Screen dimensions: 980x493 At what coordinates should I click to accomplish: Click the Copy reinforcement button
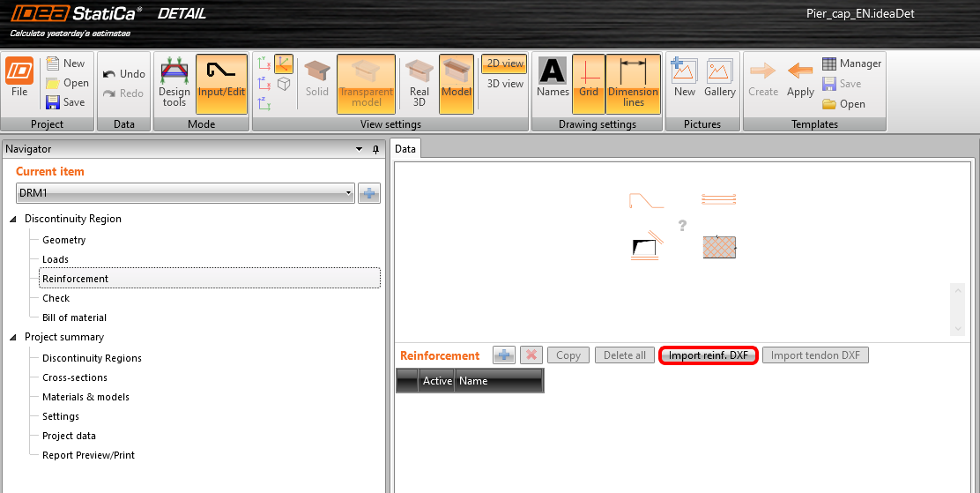tap(568, 355)
